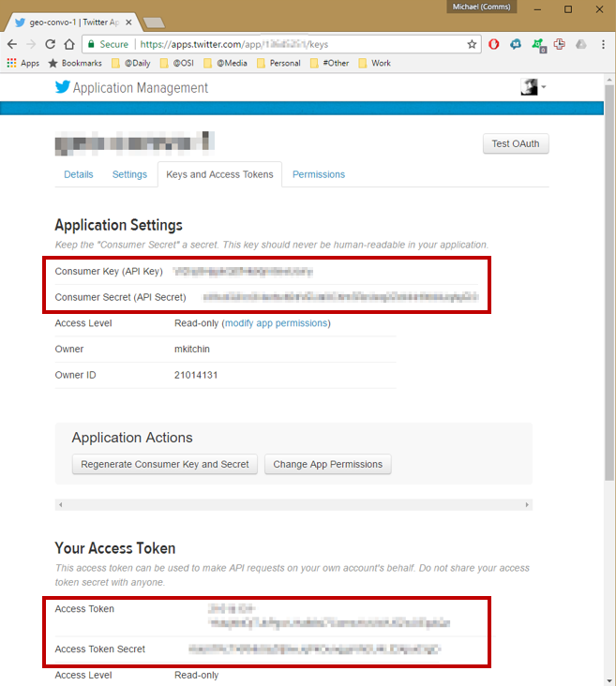
Task: Open the browser home page icon
Action: coord(69,44)
